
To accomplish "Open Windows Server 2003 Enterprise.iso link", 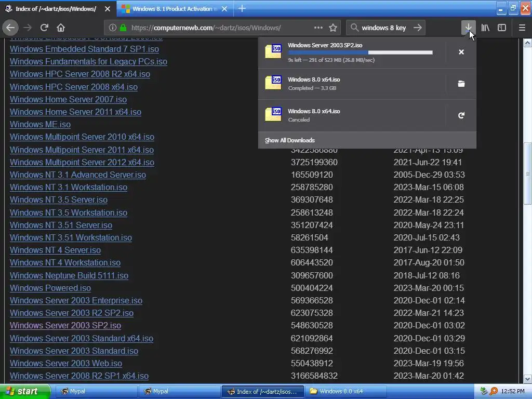I will 76,300.
